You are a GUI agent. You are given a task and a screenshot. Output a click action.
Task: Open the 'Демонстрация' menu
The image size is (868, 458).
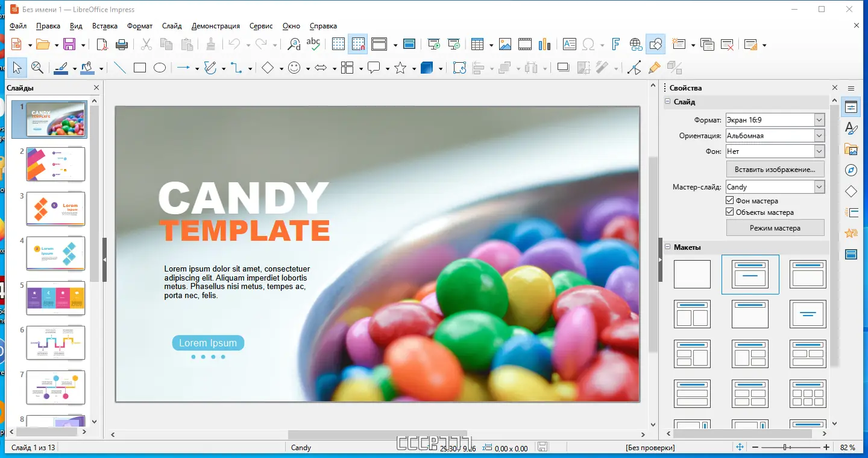point(216,26)
